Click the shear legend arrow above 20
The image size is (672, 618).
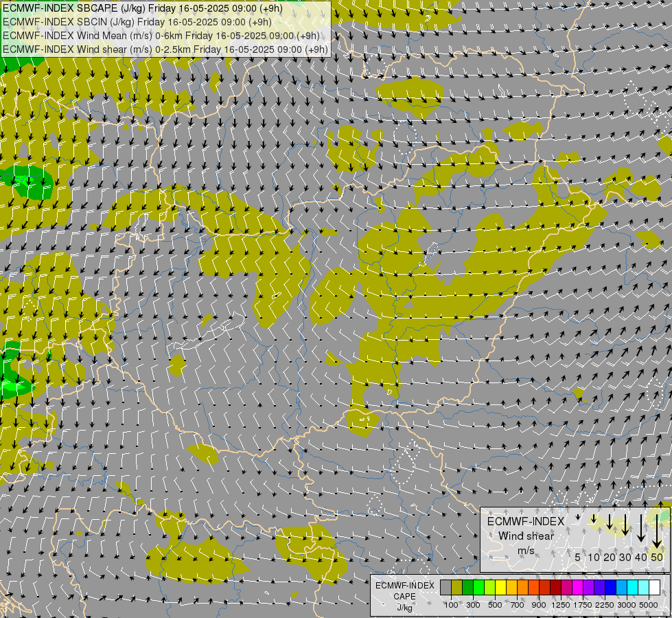[x=610, y=521]
